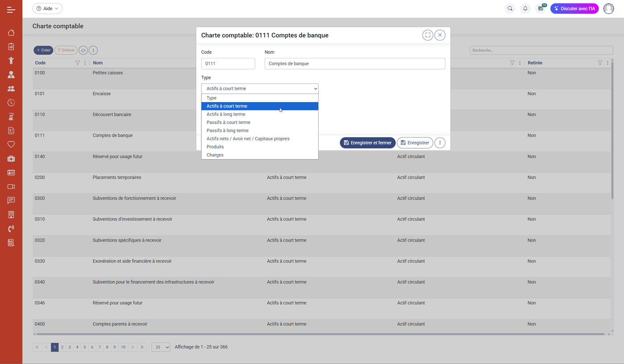This screenshot has width=624, height=364.
Task: Click the search magnifier icon in the top bar
Action: point(509,8)
